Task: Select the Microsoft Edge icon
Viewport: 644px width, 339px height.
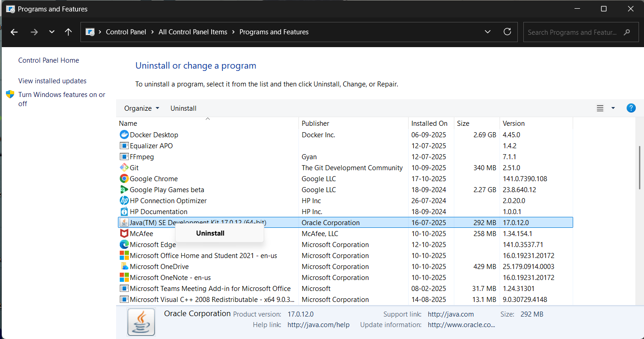Action: click(x=123, y=244)
